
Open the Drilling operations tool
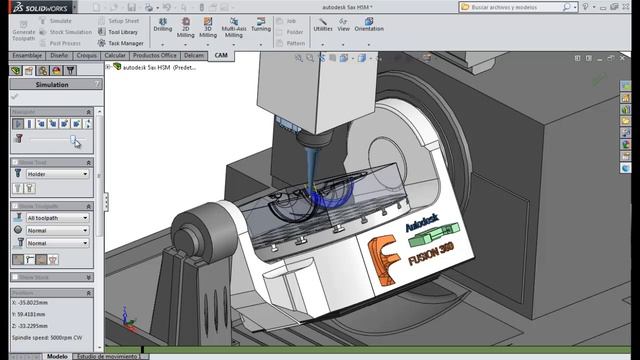[x=162, y=25]
